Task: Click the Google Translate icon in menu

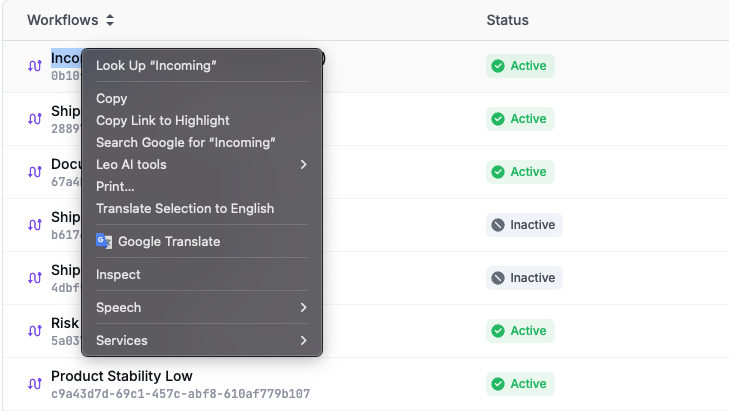Action: [104, 241]
